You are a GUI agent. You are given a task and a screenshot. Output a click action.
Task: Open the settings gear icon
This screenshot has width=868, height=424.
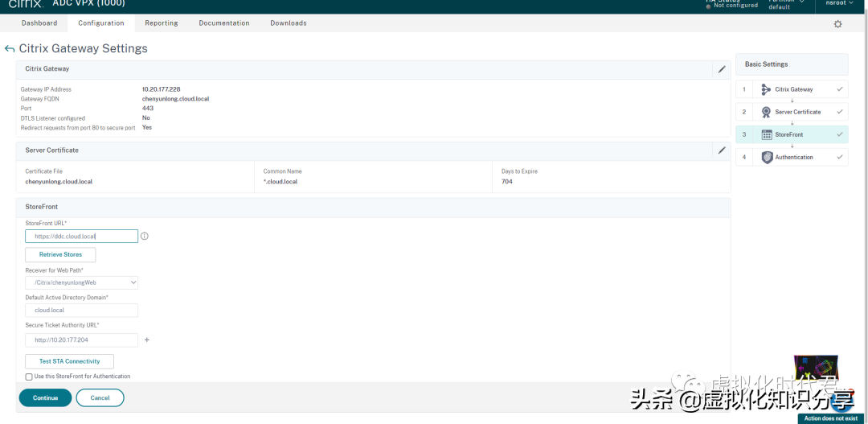click(x=837, y=24)
